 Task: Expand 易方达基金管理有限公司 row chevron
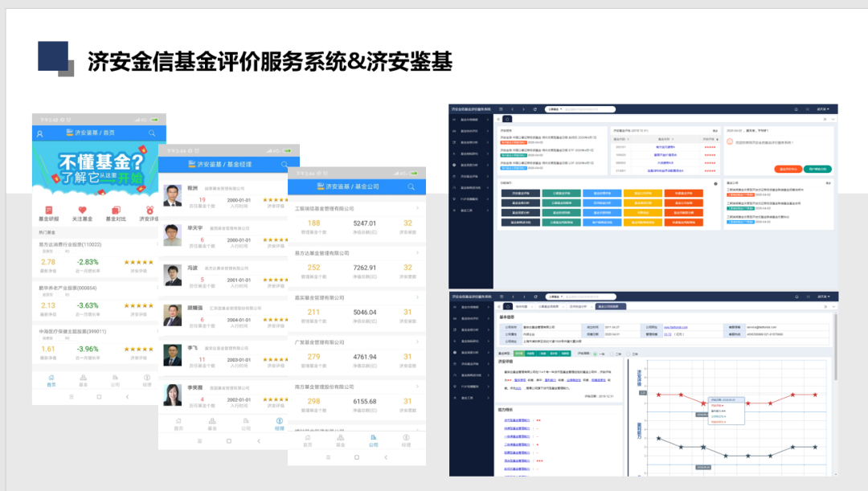[x=417, y=253]
